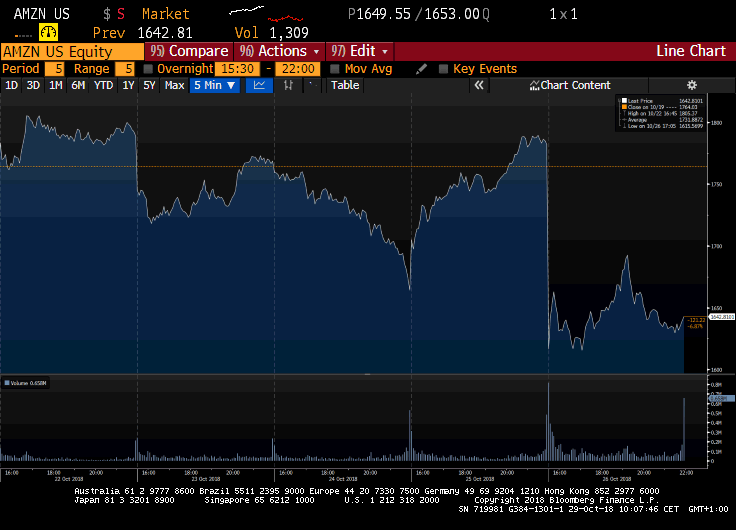Toggle the Overnight checkbox
The image size is (736, 530).
pos(148,69)
